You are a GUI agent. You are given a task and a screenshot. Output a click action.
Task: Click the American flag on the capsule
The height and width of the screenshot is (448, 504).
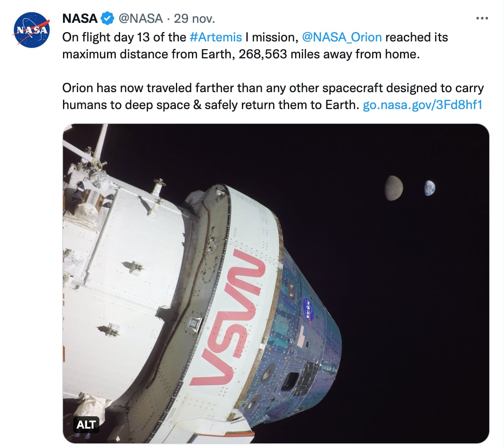point(301,339)
